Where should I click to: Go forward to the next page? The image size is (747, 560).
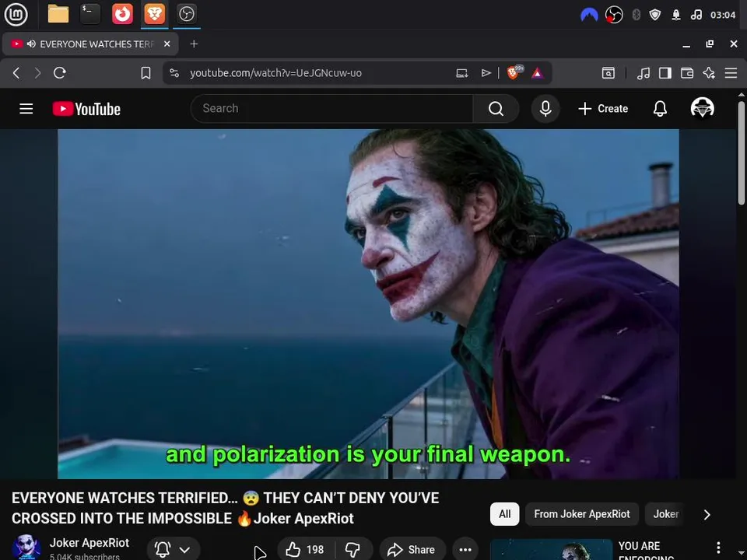(37, 73)
